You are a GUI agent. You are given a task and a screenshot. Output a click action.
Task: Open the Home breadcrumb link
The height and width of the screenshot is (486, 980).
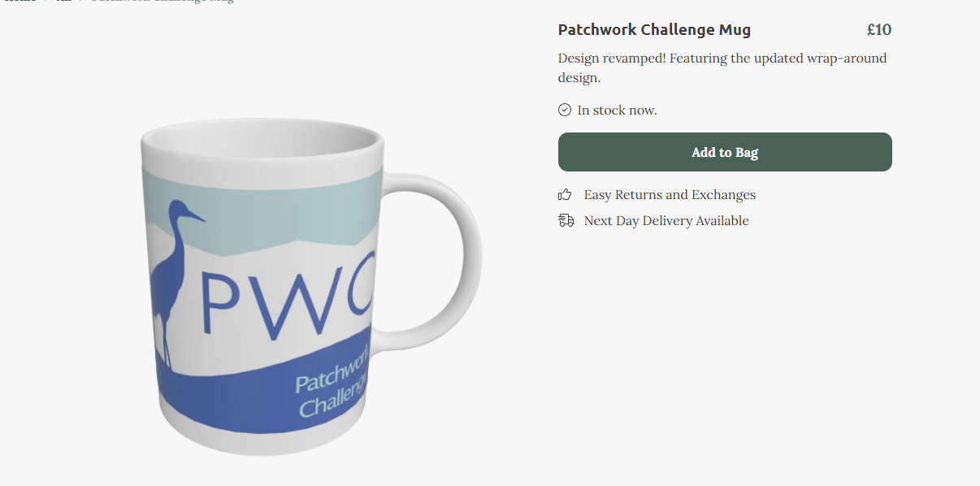coord(18,1)
